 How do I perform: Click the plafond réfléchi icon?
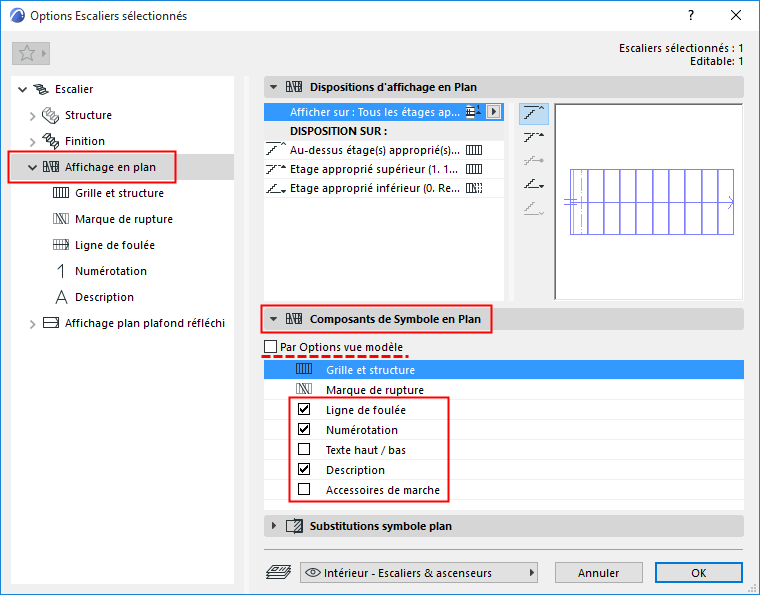coord(51,323)
